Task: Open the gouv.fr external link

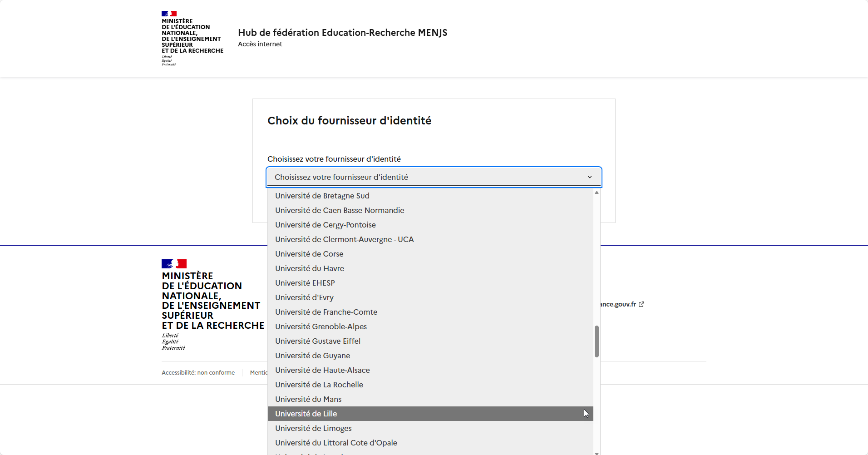Action: click(x=622, y=304)
